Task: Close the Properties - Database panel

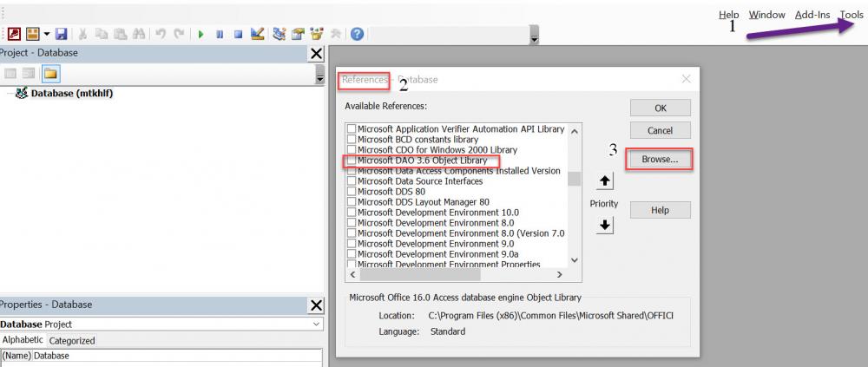Action: pos(316,305)
